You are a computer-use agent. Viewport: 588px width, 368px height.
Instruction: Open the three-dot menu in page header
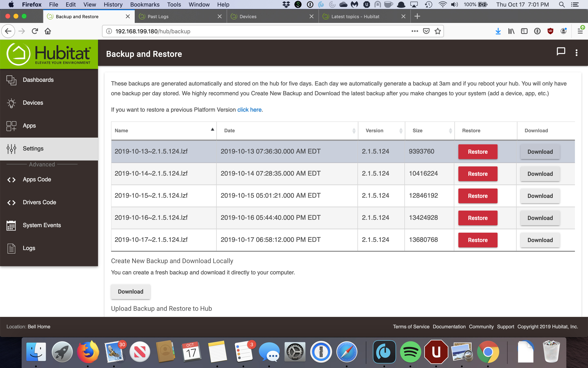point(576,53)
